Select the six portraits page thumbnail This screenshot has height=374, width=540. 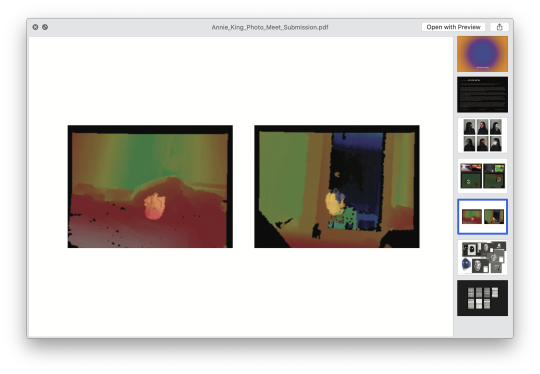[482, 135]
